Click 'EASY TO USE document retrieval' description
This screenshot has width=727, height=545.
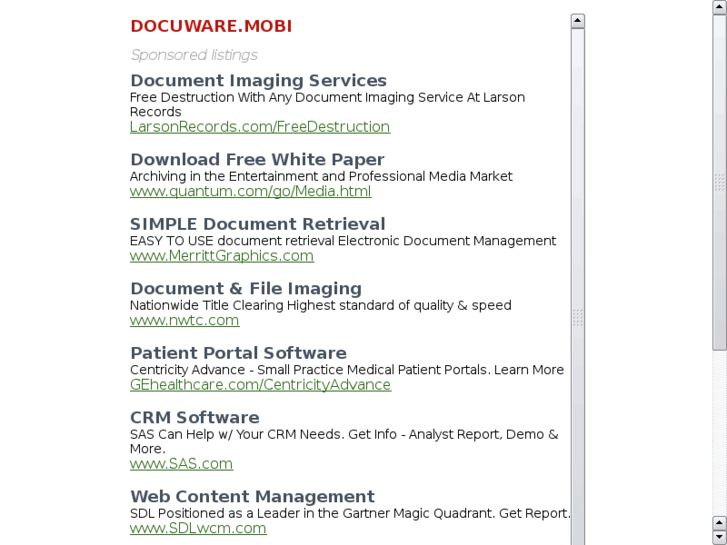tap(343, 241)
